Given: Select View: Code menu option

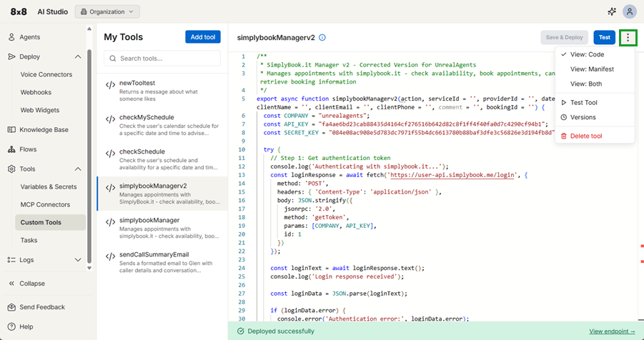Looking at the screenshot, I should click(x=595, y=54).
